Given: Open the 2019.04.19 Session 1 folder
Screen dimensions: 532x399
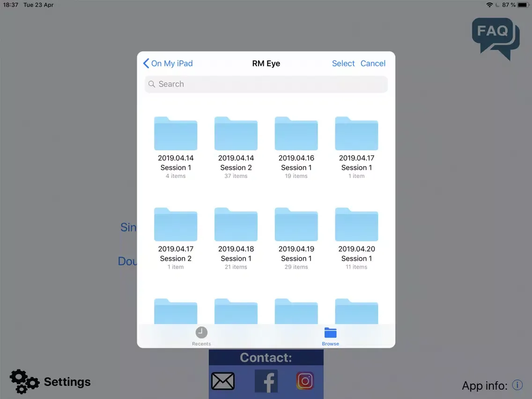Looking at the screenshot, I should 296,225.
